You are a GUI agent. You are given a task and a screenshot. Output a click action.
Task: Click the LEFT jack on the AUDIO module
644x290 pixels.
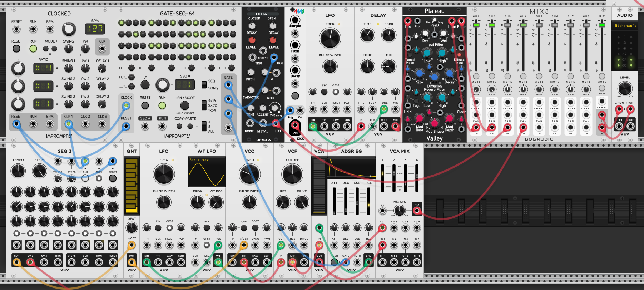[x=619, y=126]
